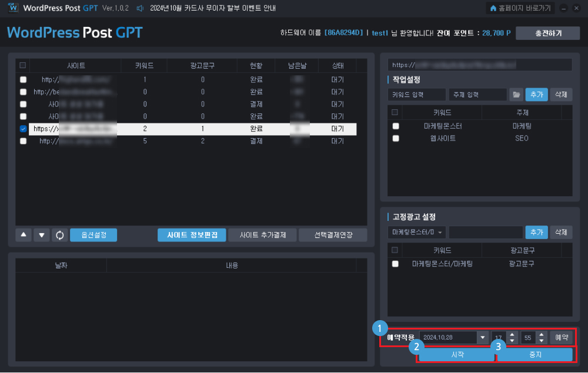
Task: Decrease the minute stepper value 55
Action: 542,341
